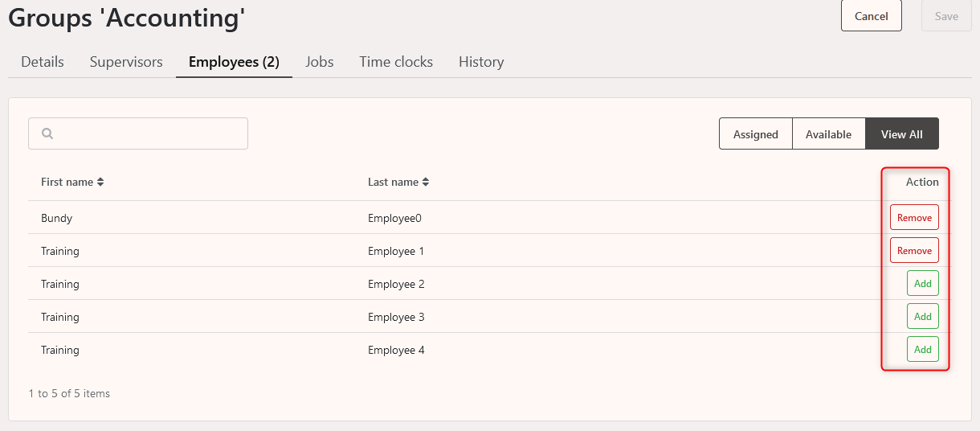Image resolution: width=980 pixels, height=431 pixels.
Task: Click the Action column header
Action: coord(922,182)
